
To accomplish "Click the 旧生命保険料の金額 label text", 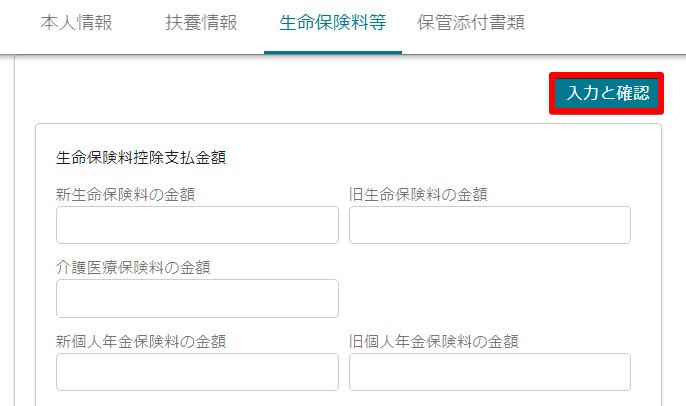I will point(418,194).
